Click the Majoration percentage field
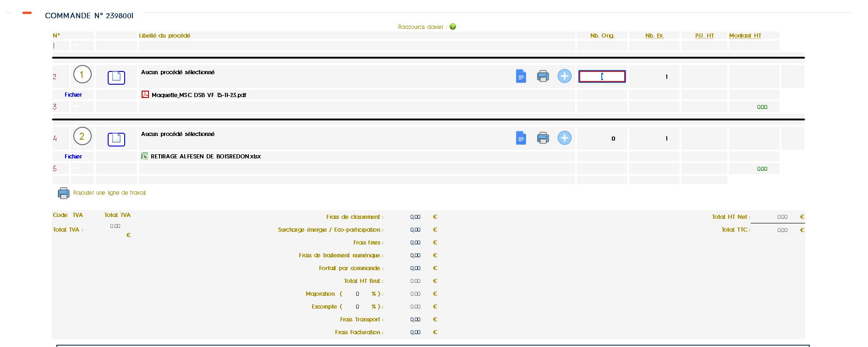Image resolution: width=868 pixels, height=347 pixels. (x=357, y=294)
